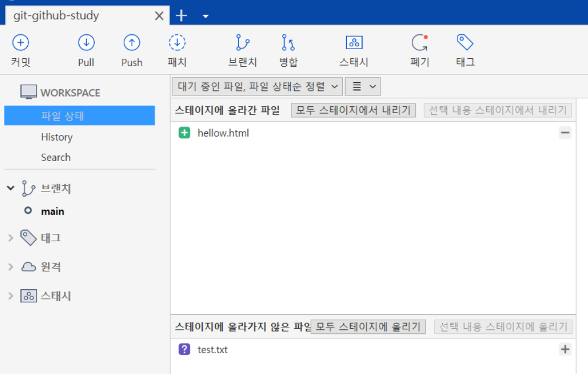
Task: Click the 패치 (Fetch) toolbar icon
Action: 177,43
